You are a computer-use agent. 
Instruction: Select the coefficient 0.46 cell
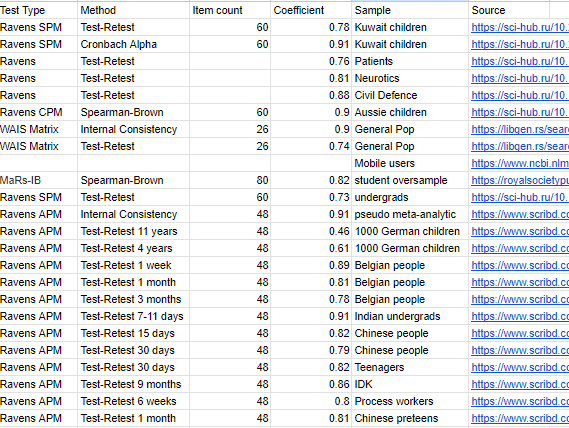(x=311, y=231)
